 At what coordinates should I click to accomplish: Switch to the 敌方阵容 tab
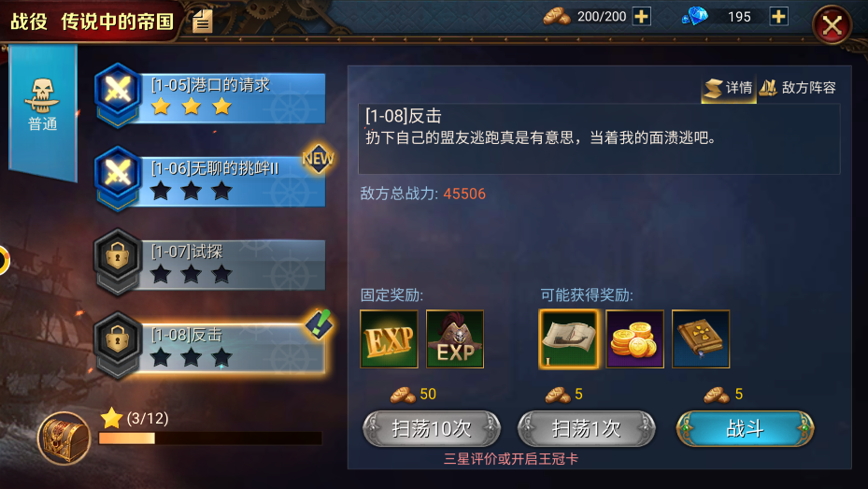(798, 88)
